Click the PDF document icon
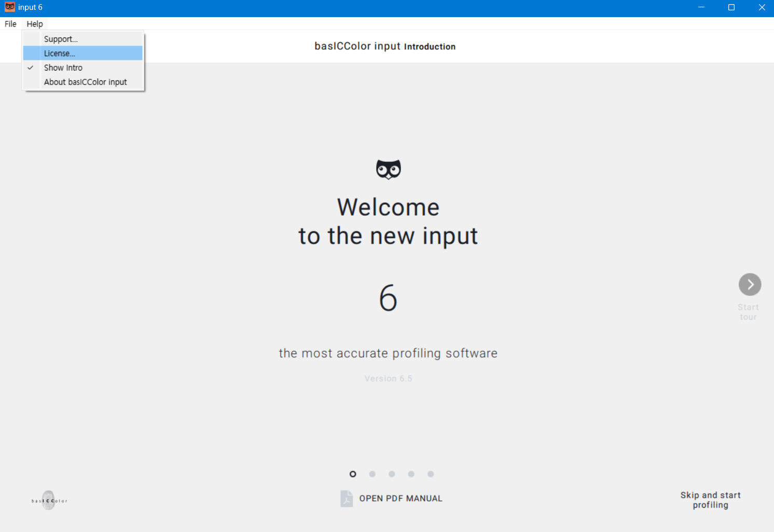 (347, 498)
